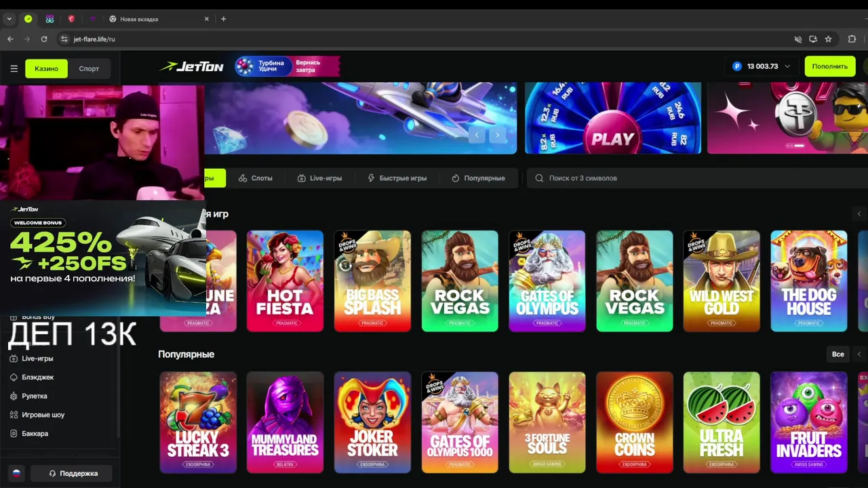The image size is (868, 488).
Task: Click the Рулетка sidebar icon
Action: pyautogui.click(x=14, y=396)
